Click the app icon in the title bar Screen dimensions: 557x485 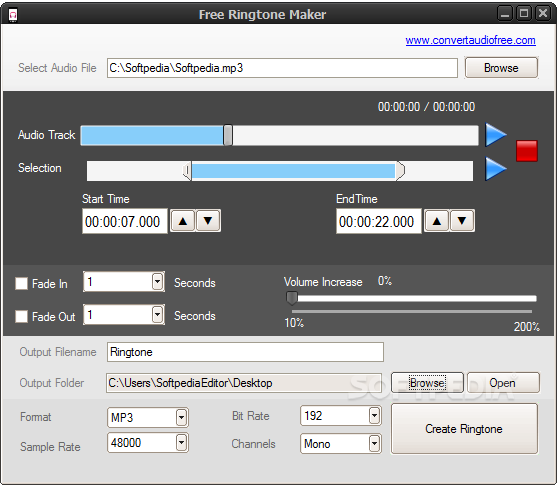click(13, 15)
